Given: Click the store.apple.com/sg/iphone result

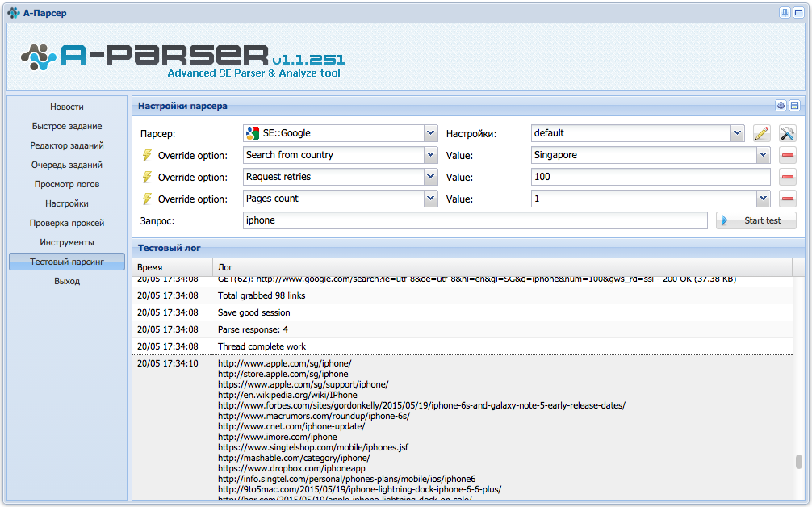Looking at the screenshot, I should [x=283, y=374].
